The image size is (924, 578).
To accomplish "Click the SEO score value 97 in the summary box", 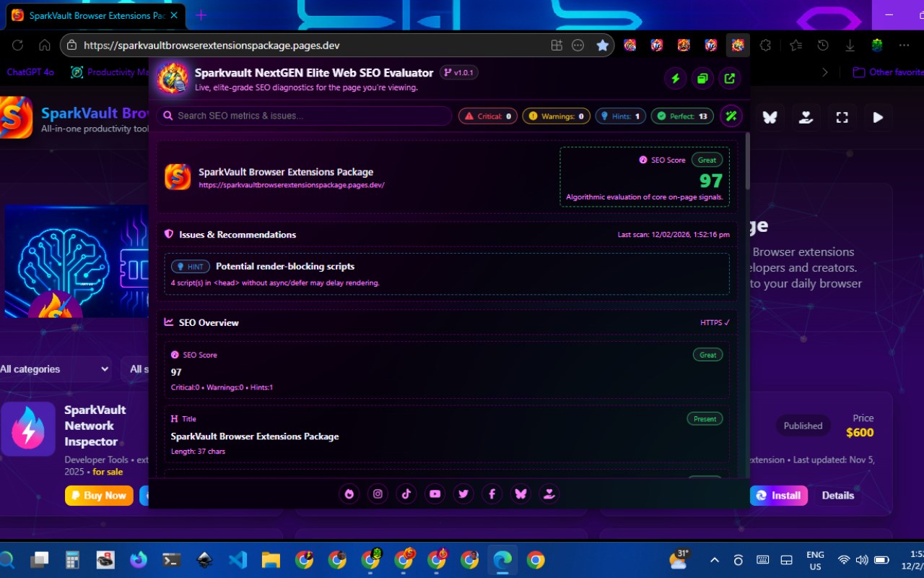I will pyautogui.click(x=710, y=180).
